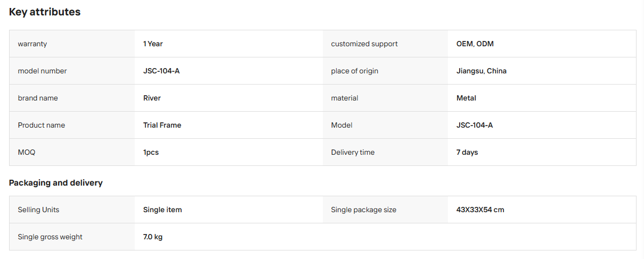Select the Metal material value
Viewport: 644px width, 259px height.
click(466, 98)
